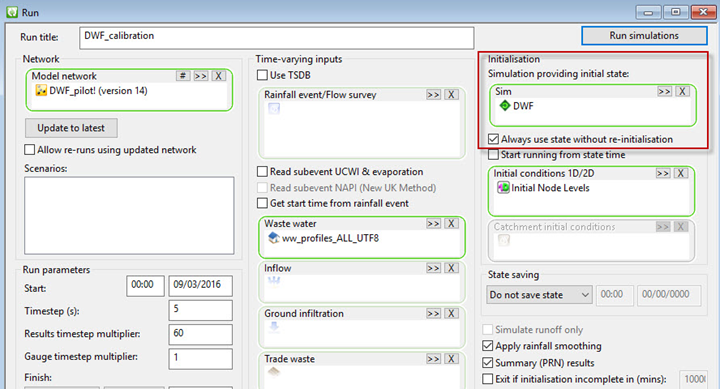The height and width of the screenshot is (389, 720).
Task: Click the empty Ground infiltration placeholder icon
Action: point(274,327)
